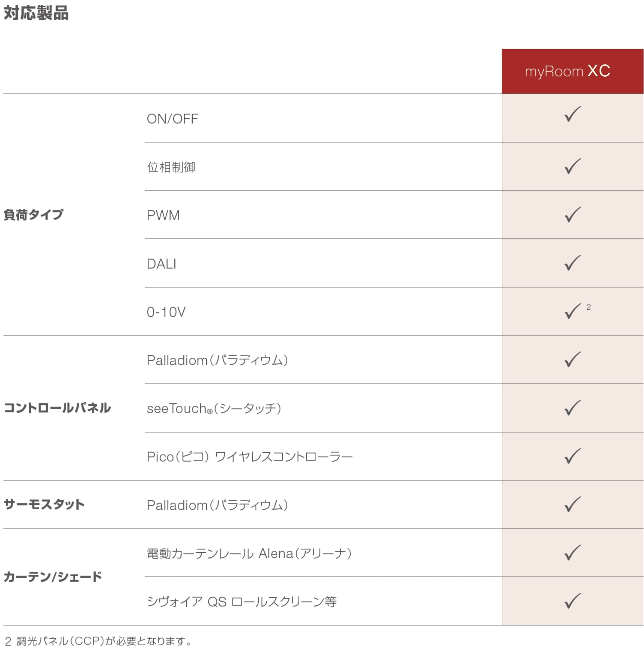Screen dimensions: 644x653
Task: Click the checkmark in the ON/OFF row
Action: click(x=572, y=114)
